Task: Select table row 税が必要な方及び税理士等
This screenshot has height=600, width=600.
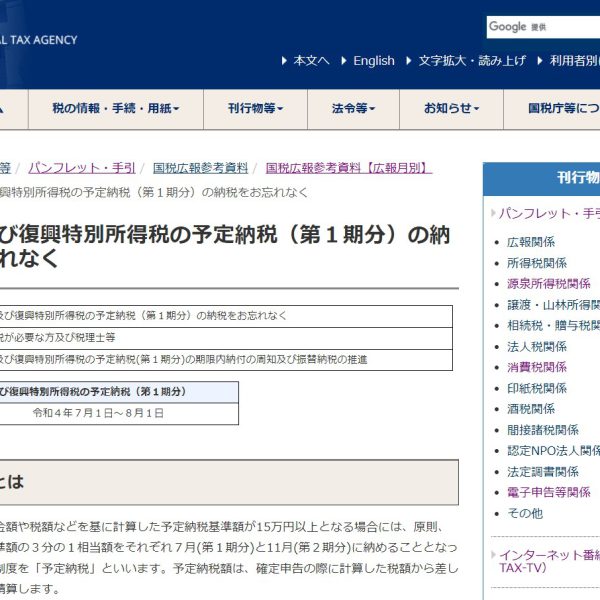Action: click(x=226, y=338)
